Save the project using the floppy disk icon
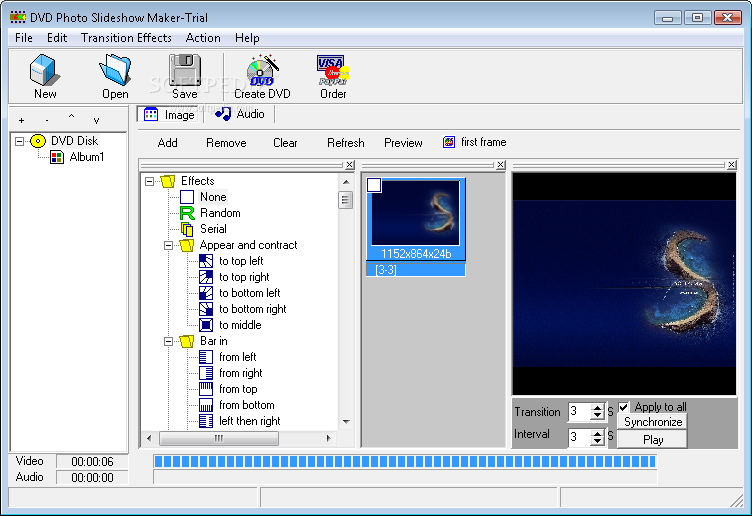The height and width of the screenshot is (516, 752). pyautogui.click(x=185, y=70)
